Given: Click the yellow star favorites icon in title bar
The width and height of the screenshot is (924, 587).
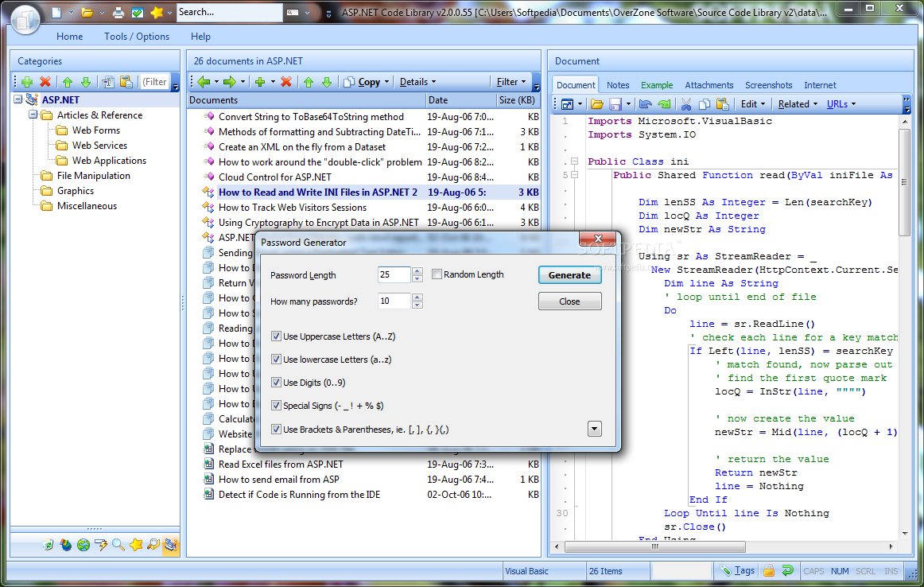Looking at the screenshot, I should coord(157,12).
